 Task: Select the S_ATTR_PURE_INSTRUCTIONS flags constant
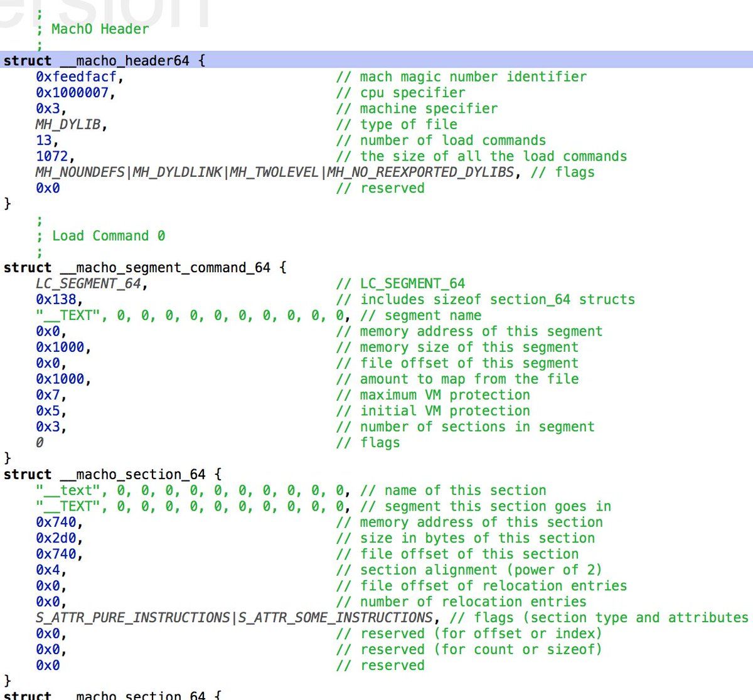[132, 618]
